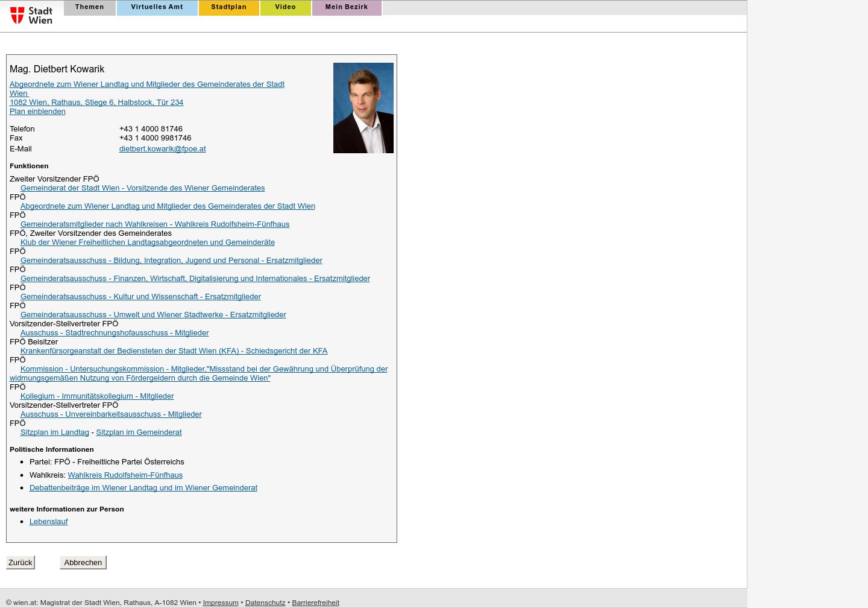Click the portrait photo of Dietbert Kowarik
Screen dimensions: 868x608
point(363,108)
